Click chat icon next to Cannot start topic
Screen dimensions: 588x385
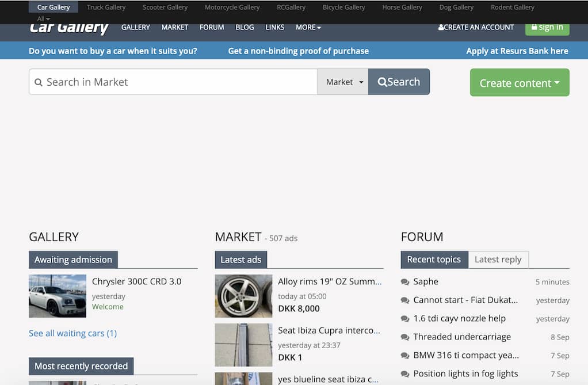[x=405, y=300]
